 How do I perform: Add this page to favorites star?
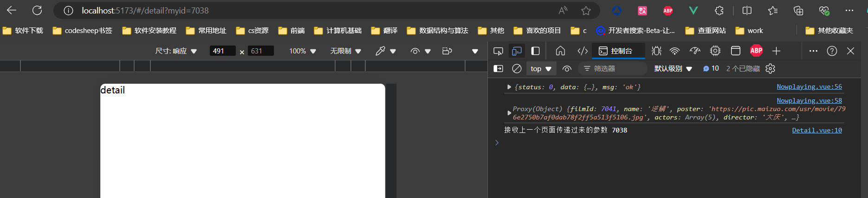(x=586, y=10)
